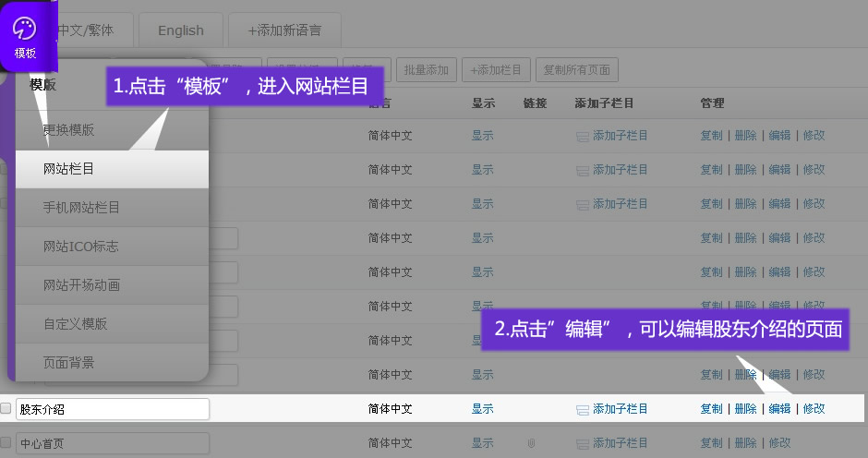Click the 添加子栏目 icon in 股东介绍 row
The image size is (868, 458).
tap(582, 409)
